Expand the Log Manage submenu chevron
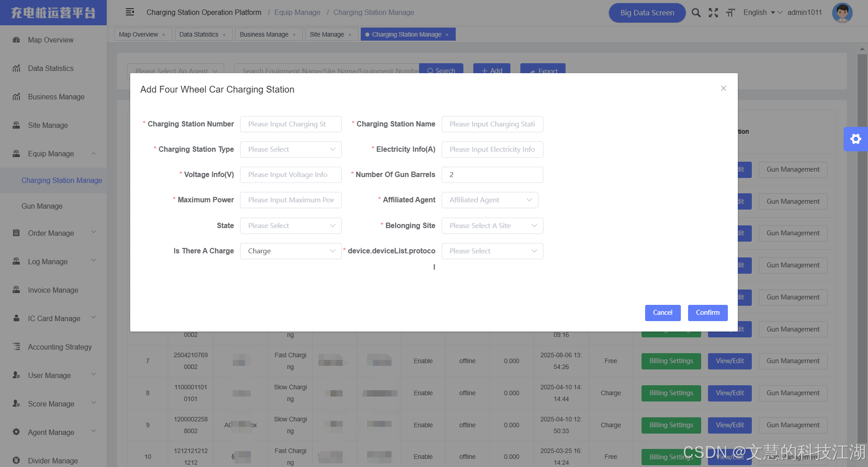 point(94,261)
